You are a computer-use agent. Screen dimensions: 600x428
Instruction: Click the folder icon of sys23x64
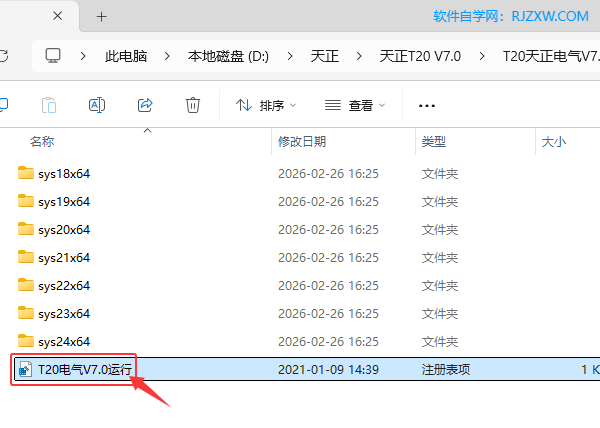(x=26, y=313)
